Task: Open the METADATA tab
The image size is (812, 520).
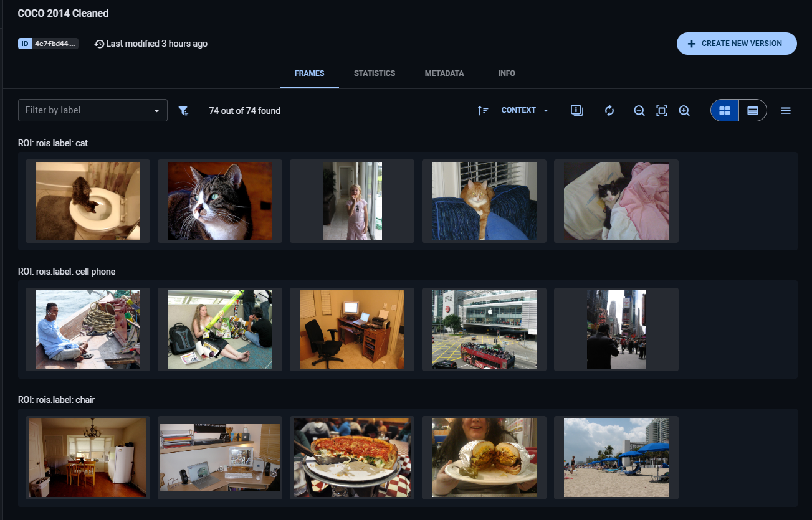Action: (x=444, y=73)
